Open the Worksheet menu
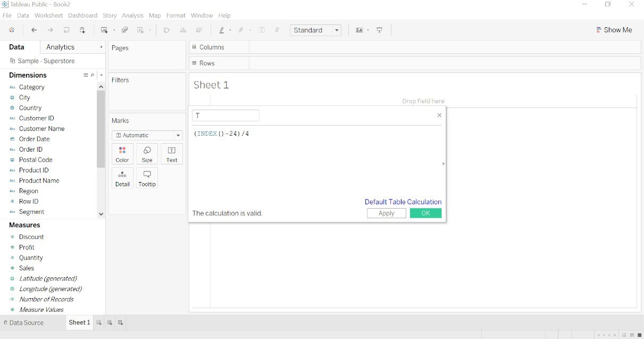The height and width of the screenshot is (339, 644). (x=48, y=15)
